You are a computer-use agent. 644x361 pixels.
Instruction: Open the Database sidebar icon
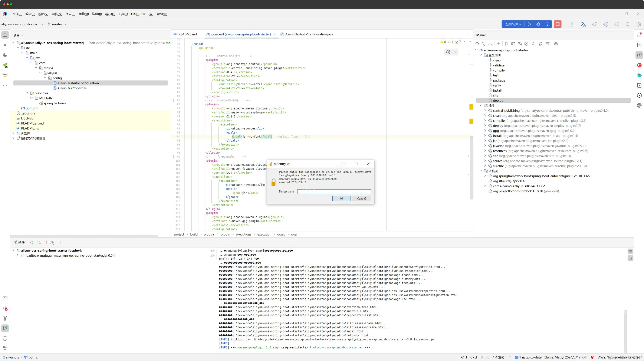click(x=639, y=45)
